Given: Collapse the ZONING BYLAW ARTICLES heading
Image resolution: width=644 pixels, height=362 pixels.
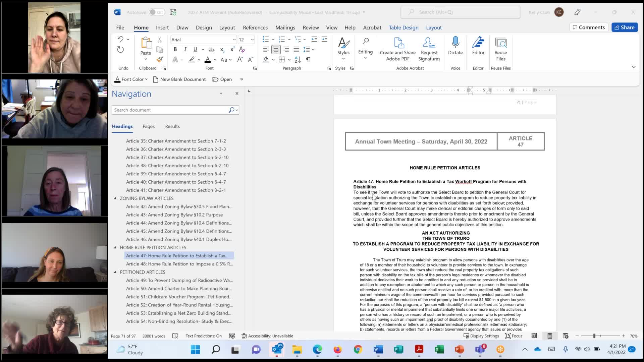Looking at the screenshot, I should click(x=115, y=198).
